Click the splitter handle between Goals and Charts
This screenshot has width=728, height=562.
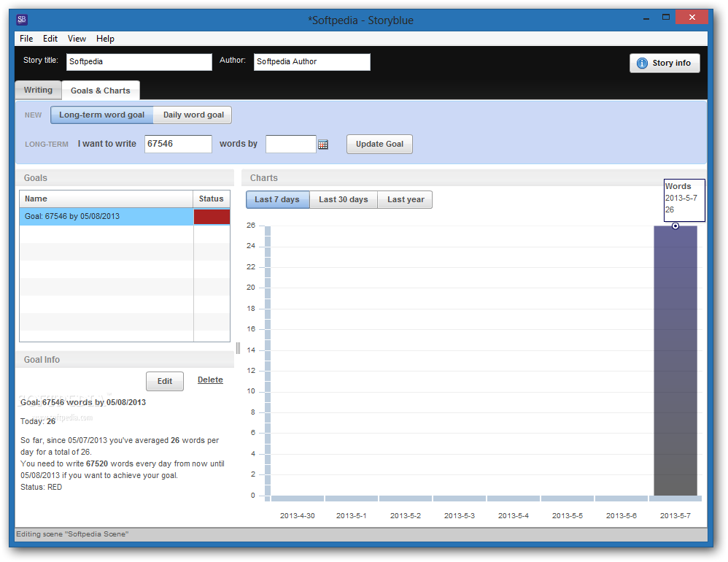click(x=238, y=348)
